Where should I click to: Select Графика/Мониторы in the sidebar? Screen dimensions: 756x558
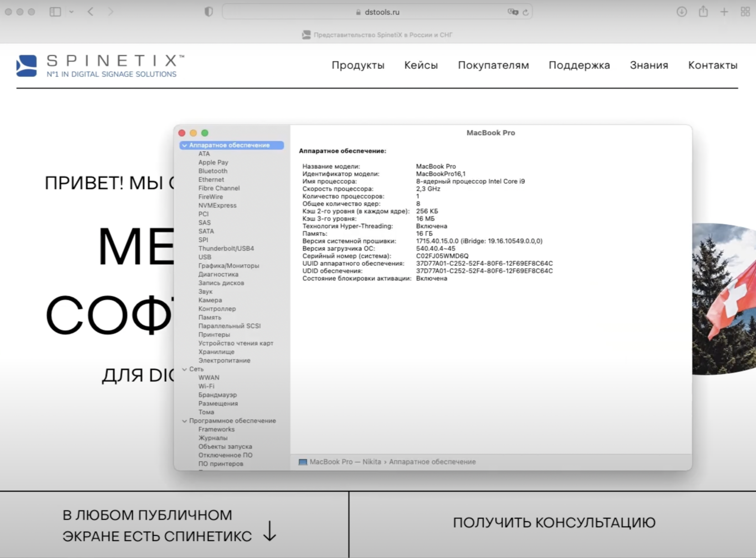pos(229,266)
